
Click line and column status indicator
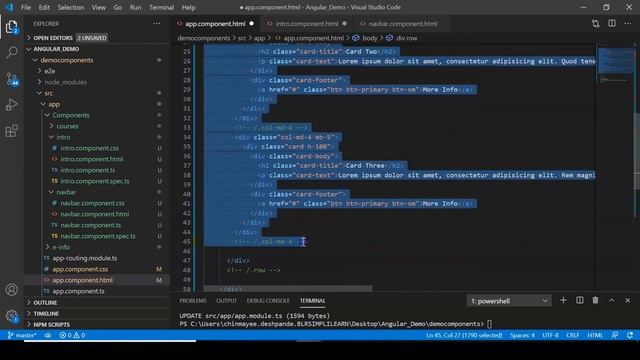tap(464, 335)
